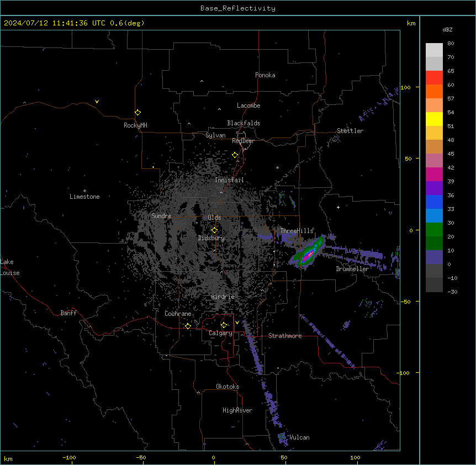Screen dimensions: 476x465
Task: Click the Lake Louise label
Action: point(10,267)
